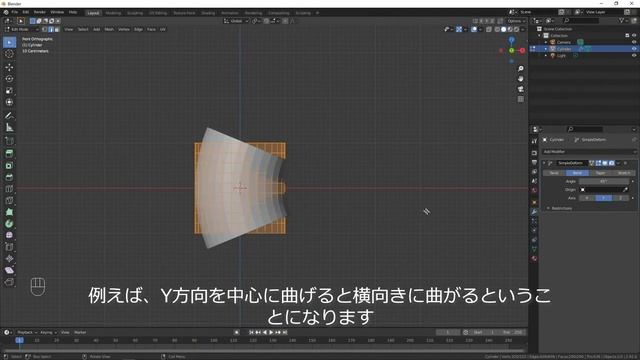This screenshot has width=640, height=360.
Task: Select Bend deform mode
Action: 577,173
